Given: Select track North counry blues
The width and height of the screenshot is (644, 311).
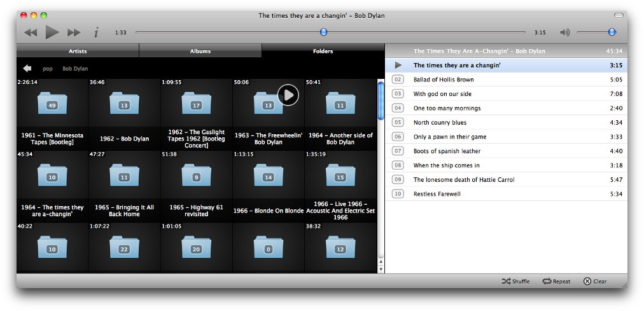Looking at the screenshot, I should [x=507, y=123].
